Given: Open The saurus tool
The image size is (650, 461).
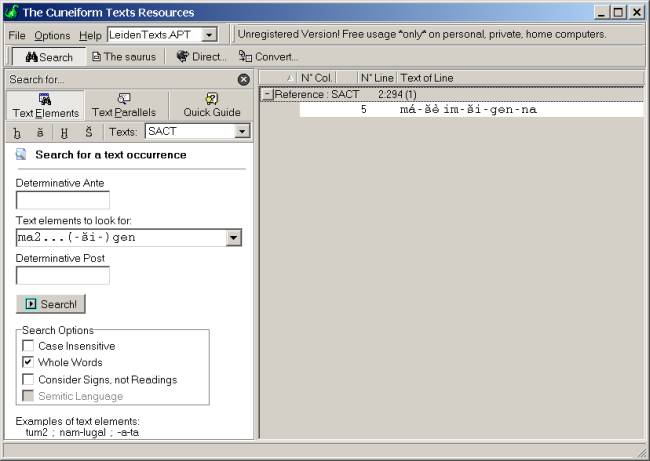Looking at the screenshot, I should [x=124, y=57].
